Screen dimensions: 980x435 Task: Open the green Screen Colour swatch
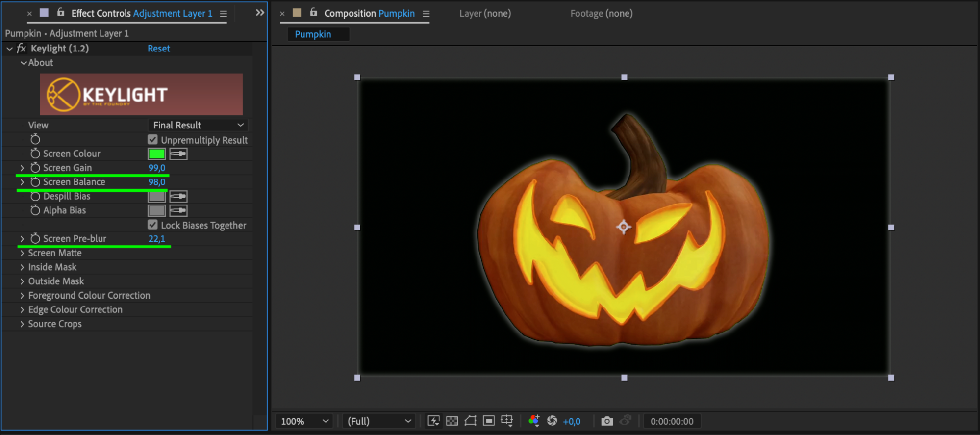[157, 154]
